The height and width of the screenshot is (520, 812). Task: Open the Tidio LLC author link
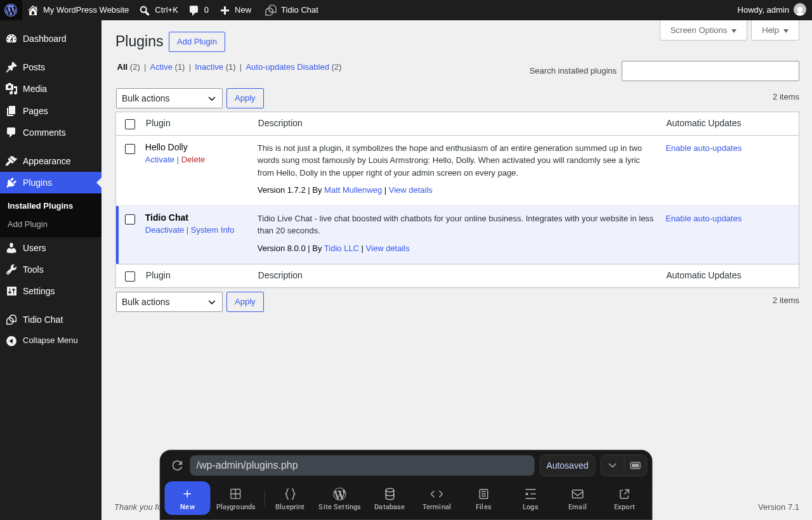click(341, 248)
